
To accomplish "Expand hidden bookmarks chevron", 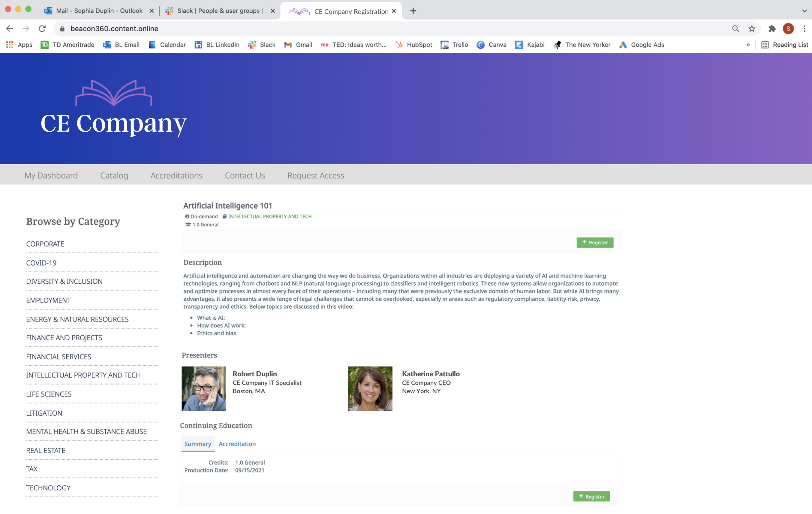I will (x=748, y=45).
